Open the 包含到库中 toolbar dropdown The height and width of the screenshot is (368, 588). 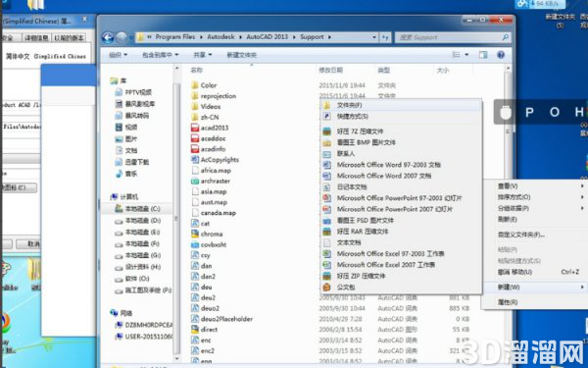(160, 55)
